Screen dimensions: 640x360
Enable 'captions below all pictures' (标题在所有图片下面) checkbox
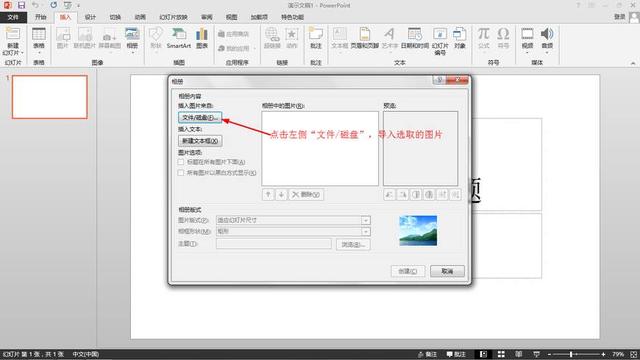(181, 162)
